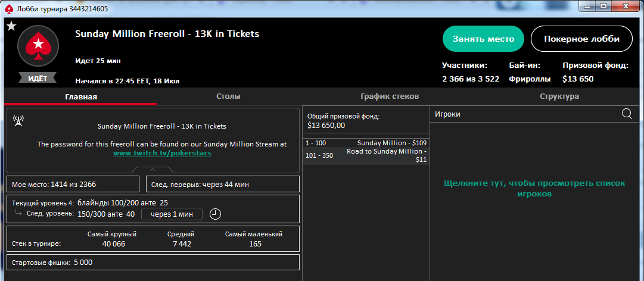The width and height of the screenshot is (644, 281).
Task: Minimize the tournament lobby window
Action: [588, 6]
